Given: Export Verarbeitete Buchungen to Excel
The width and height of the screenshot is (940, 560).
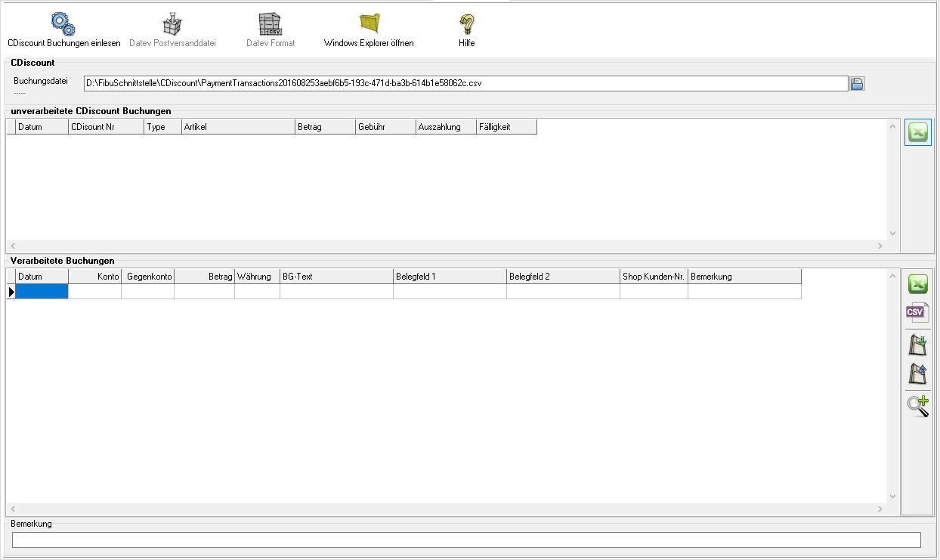Looking at the screenshot, I should (x=918, y=285).
